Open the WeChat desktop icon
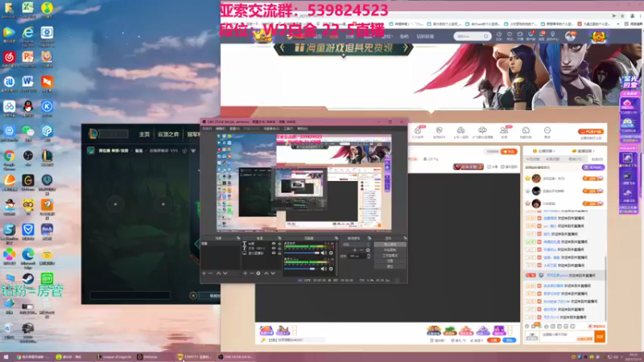This screenshot has height=362, width=644. 28,133
